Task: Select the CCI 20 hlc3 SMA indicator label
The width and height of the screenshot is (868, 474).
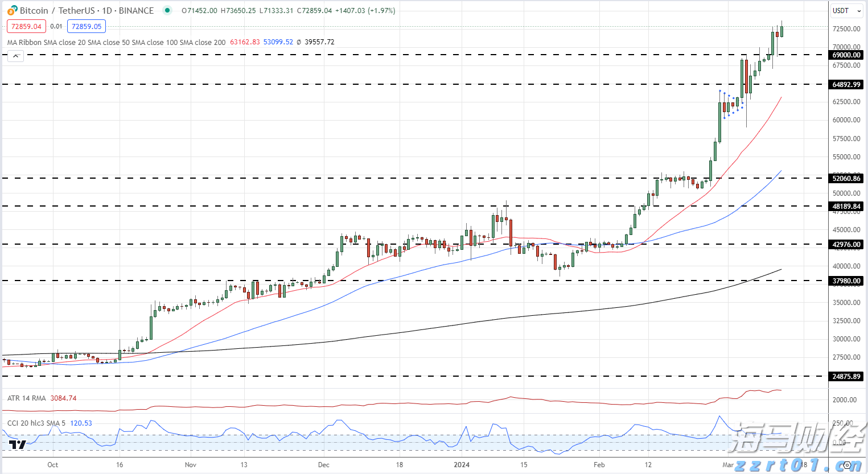Action: (36, 423)
